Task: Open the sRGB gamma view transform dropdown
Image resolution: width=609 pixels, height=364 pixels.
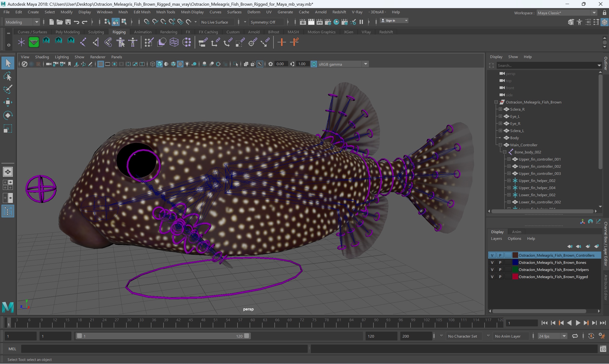Action: [343, 64]
